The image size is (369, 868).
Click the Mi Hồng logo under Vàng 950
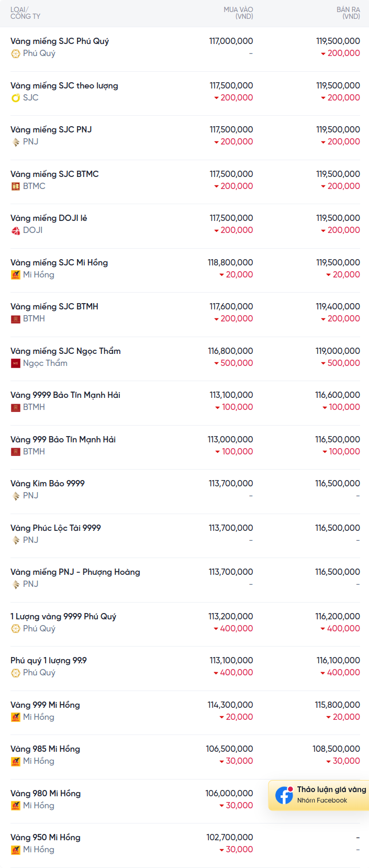tap(16, 850)
